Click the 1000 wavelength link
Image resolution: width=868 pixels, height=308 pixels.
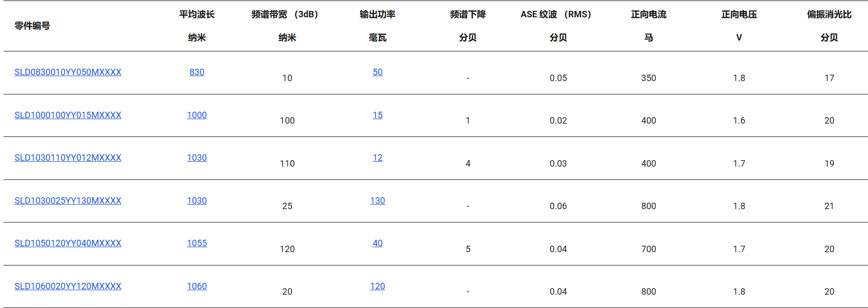(x=197, y=115)
